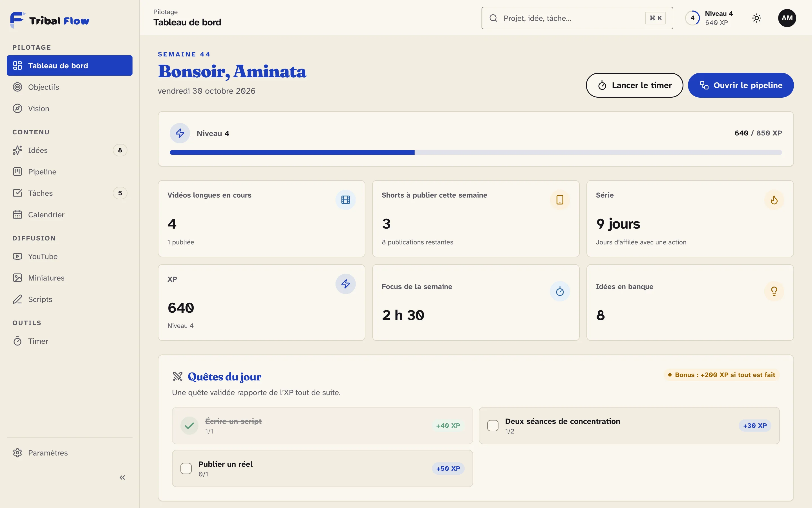This screenshot has width=812, height=508.
Task: Check the Deux séances de concentration quest
Action: click(x=493, y=426)
